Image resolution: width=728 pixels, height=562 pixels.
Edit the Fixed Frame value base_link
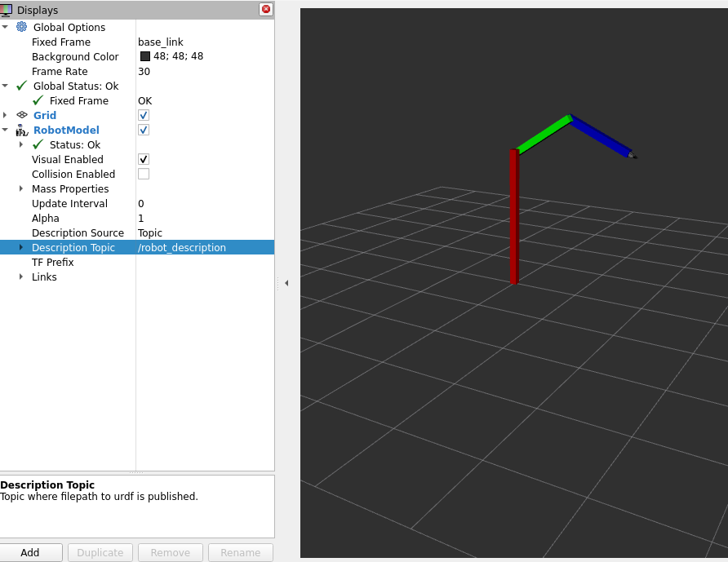click(x=160, y=42)
